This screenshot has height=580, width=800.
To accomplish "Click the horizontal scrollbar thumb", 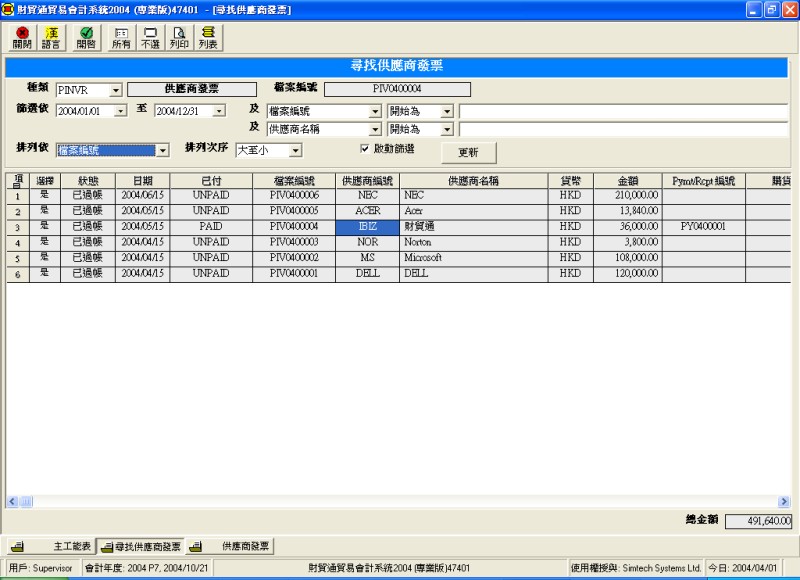I will [x=26, y=501].
